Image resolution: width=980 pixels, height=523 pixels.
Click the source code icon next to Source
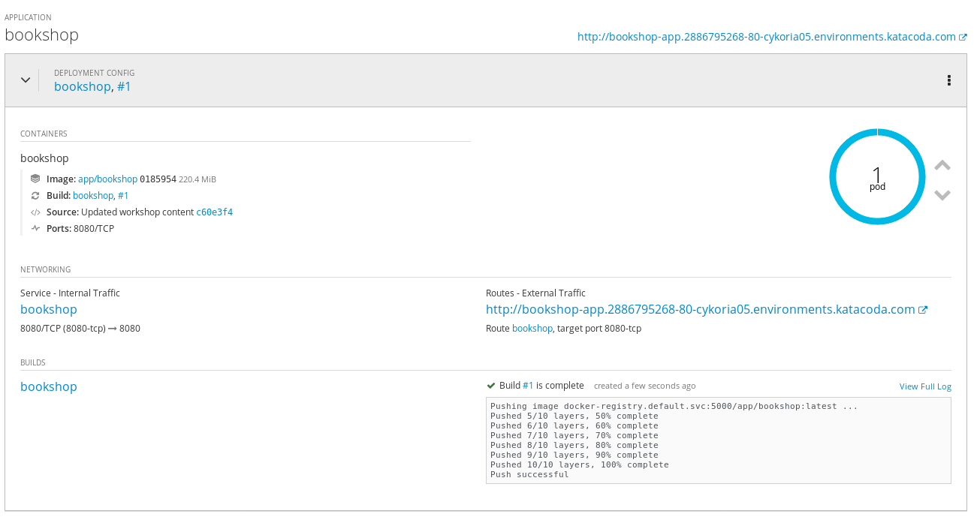click(x=35, y=212)
